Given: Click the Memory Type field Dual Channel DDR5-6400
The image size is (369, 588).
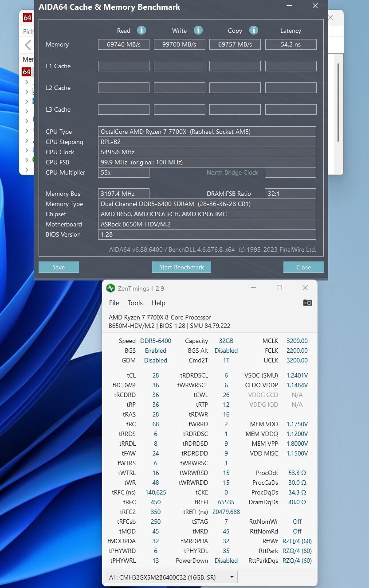Looking at the screenshot, I should click(x=207, y=204).
